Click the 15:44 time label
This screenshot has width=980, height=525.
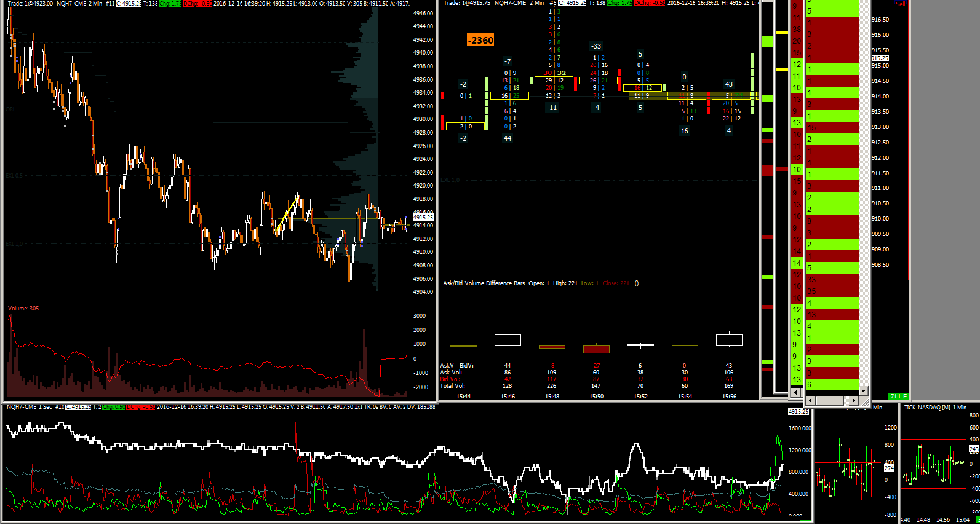[x=464, y=397]
